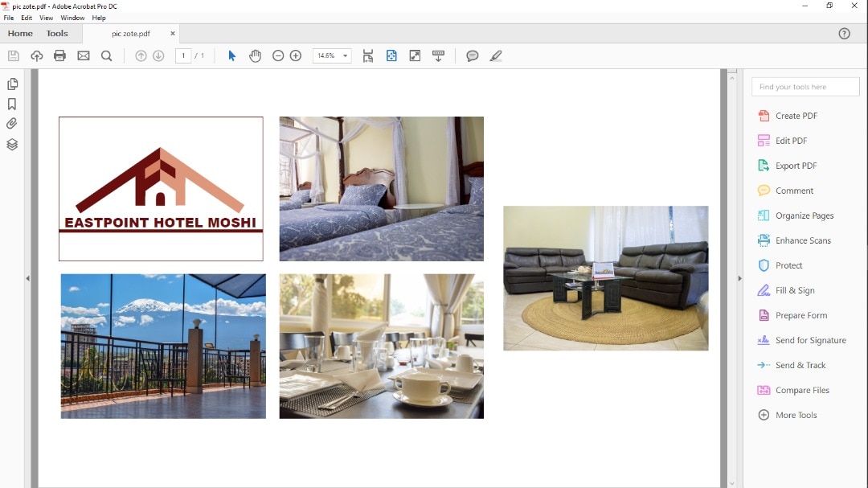This screenshot has width=868, height=488.
Task: Select the Hand tool
Action: 255,55
